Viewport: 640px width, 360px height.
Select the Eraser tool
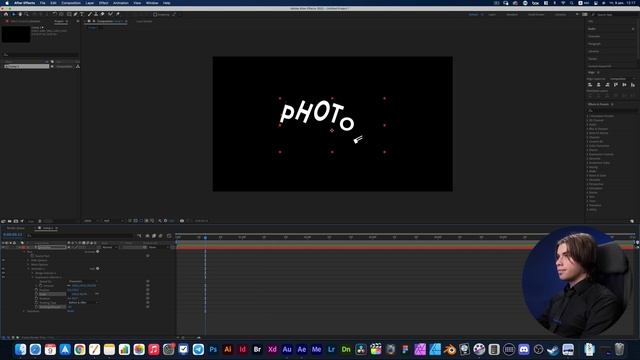coord(102,14)
